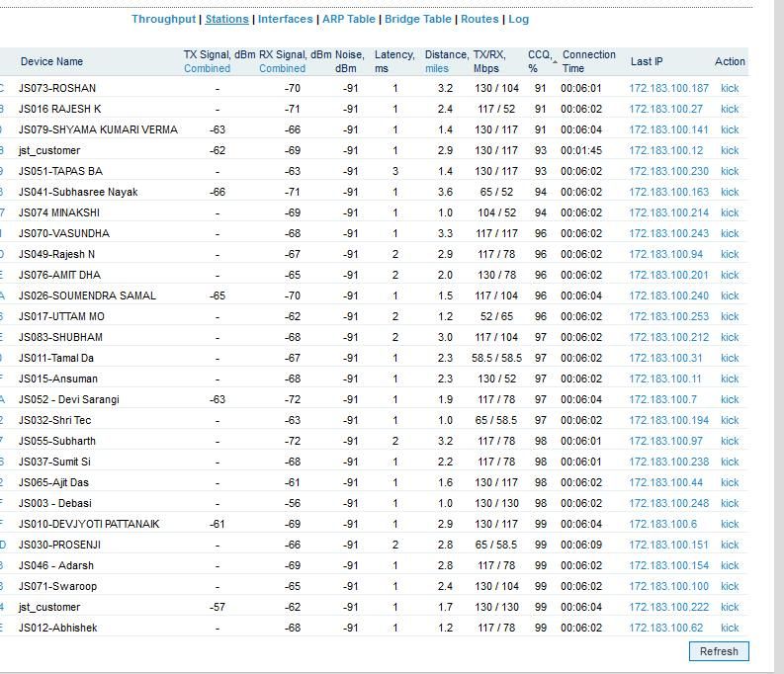Select device name JS076-AMIT DHA
This screenshot has width=784, height=674.
pos(59,276)
